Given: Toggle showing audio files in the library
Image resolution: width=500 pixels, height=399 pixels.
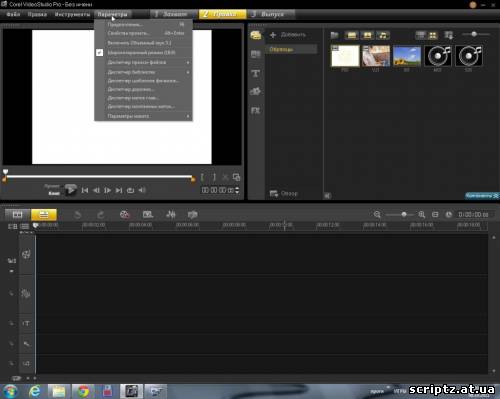Looking at the screenshot, I should [383, 35].
